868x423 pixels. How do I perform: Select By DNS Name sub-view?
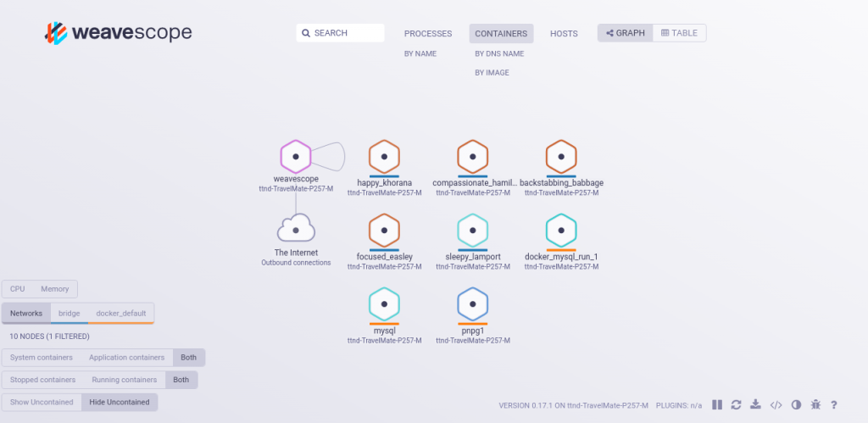coord(499,53)
